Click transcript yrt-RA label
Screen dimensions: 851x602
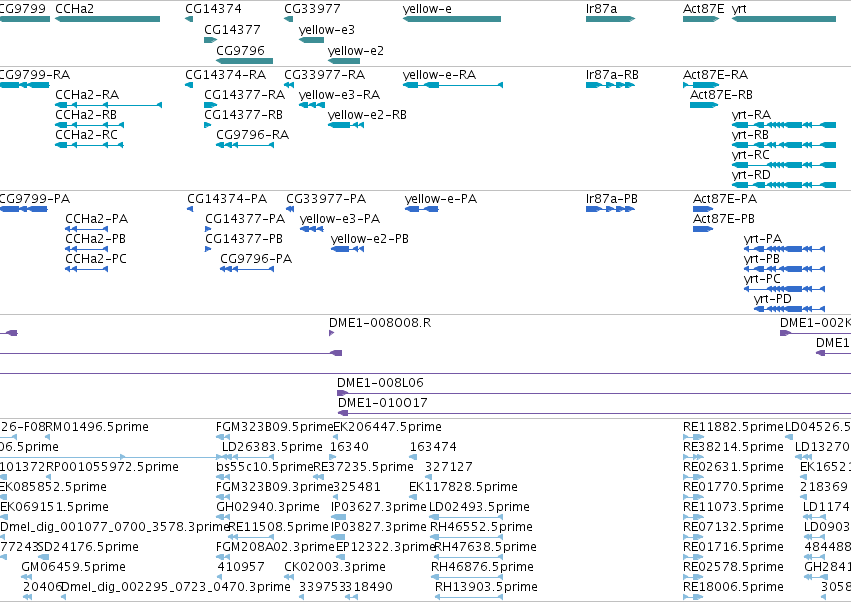pyautogui.click(x=751, y=115)
